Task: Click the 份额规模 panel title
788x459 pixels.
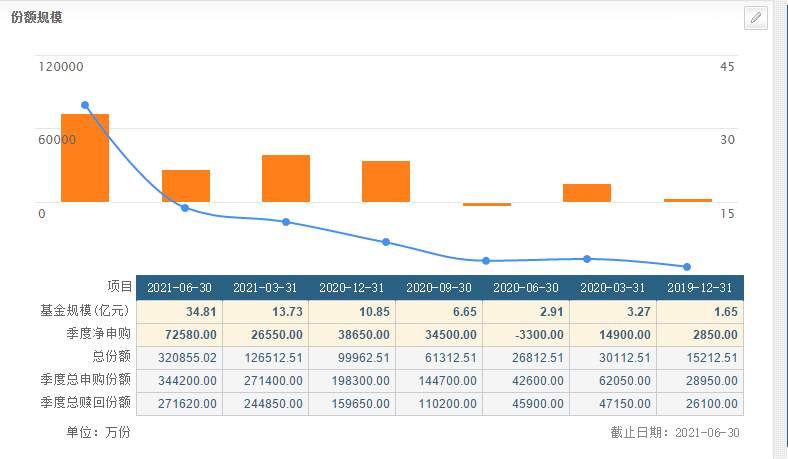Action: pyautogui.click(x=36, y=18)
